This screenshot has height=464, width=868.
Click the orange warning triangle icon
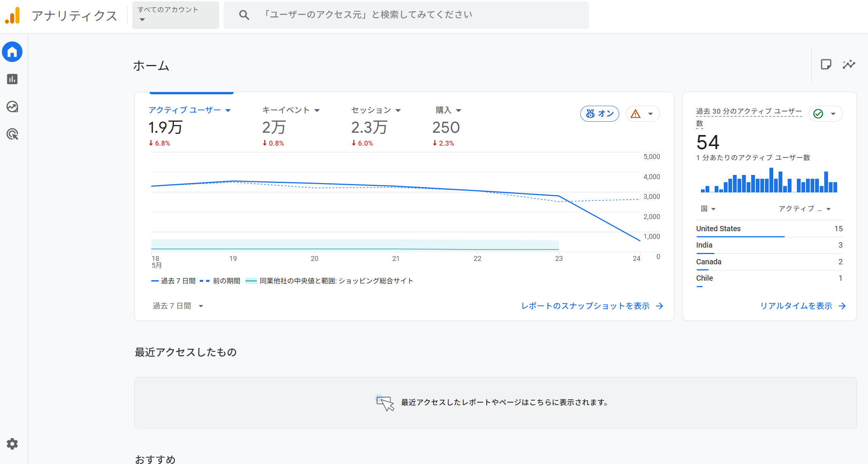tap(635, 114)
